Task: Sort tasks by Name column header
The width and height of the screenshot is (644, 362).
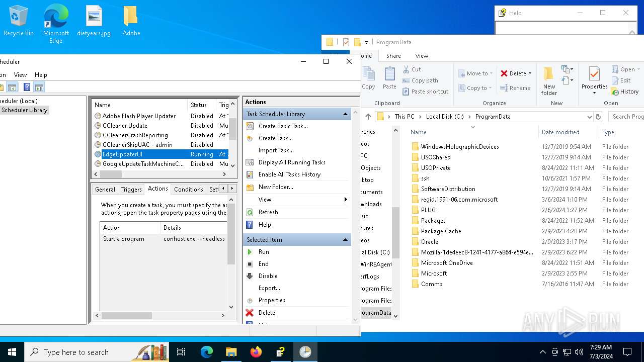Action: point(139,105)
